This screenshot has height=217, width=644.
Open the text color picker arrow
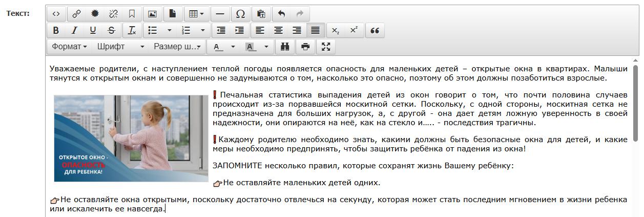click(233, 47)
